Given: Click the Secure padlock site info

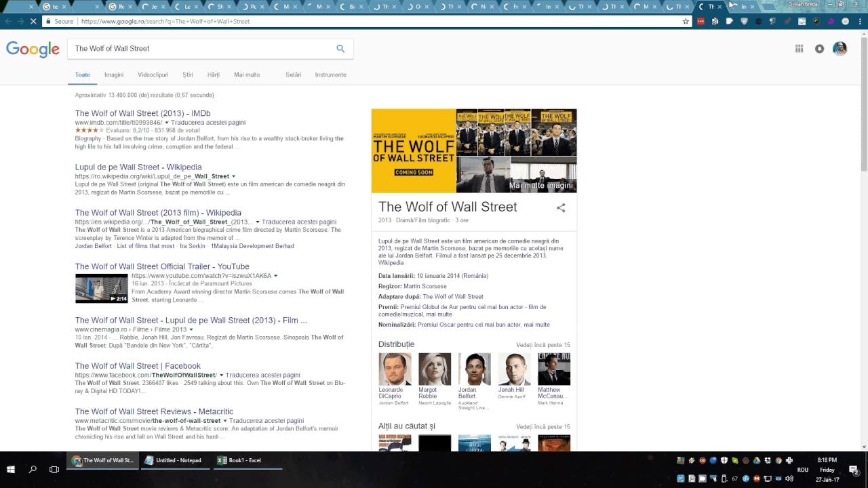Looking at the screenshot, I should (60, 21).
